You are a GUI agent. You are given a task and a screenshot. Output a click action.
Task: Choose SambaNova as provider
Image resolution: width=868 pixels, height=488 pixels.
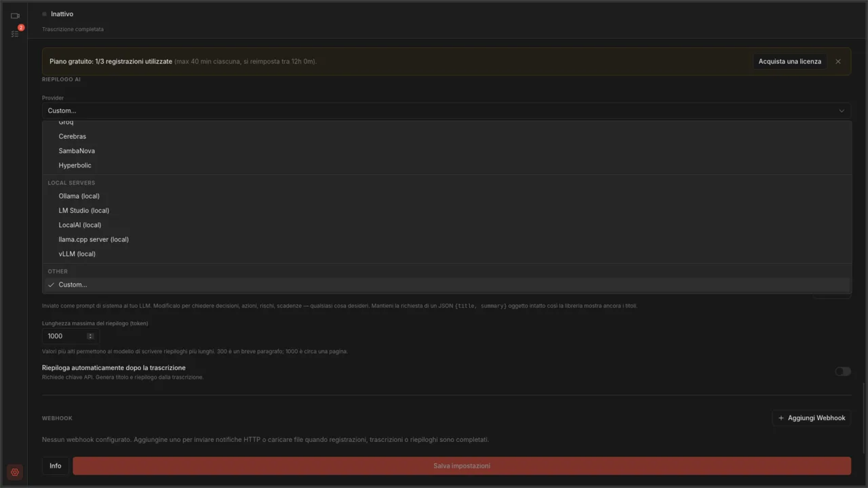tap(447, 151)
